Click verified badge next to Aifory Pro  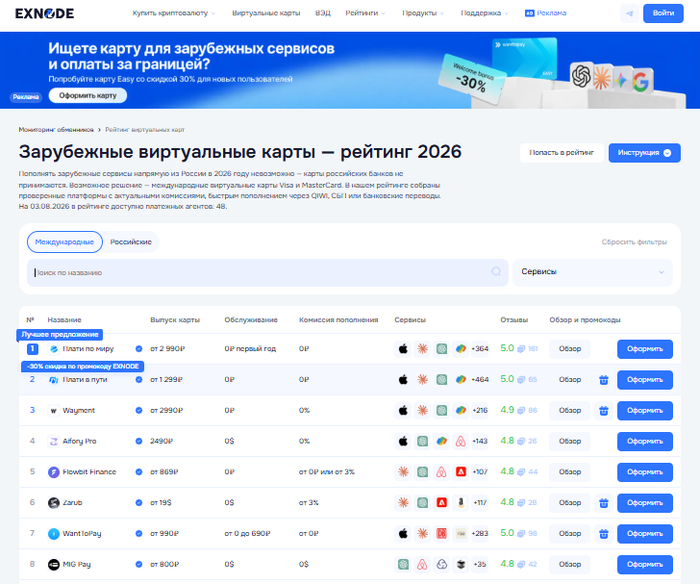[139, 441]
